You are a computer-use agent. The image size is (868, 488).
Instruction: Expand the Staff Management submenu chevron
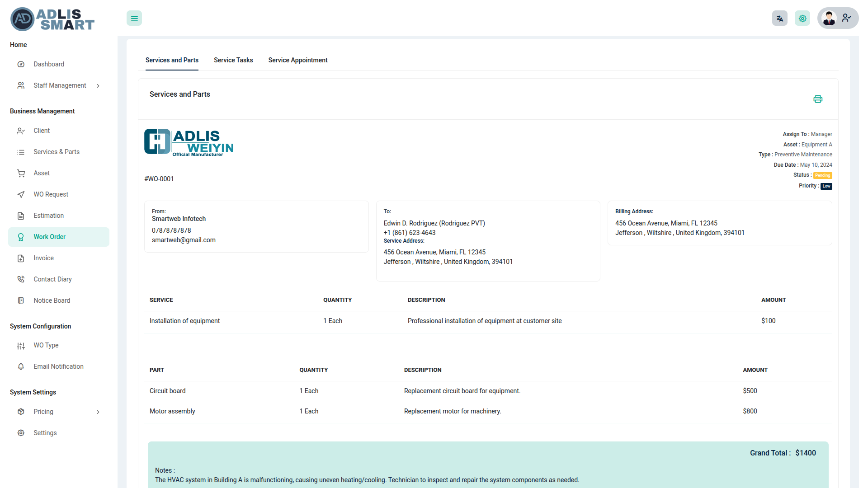(98, 86)
